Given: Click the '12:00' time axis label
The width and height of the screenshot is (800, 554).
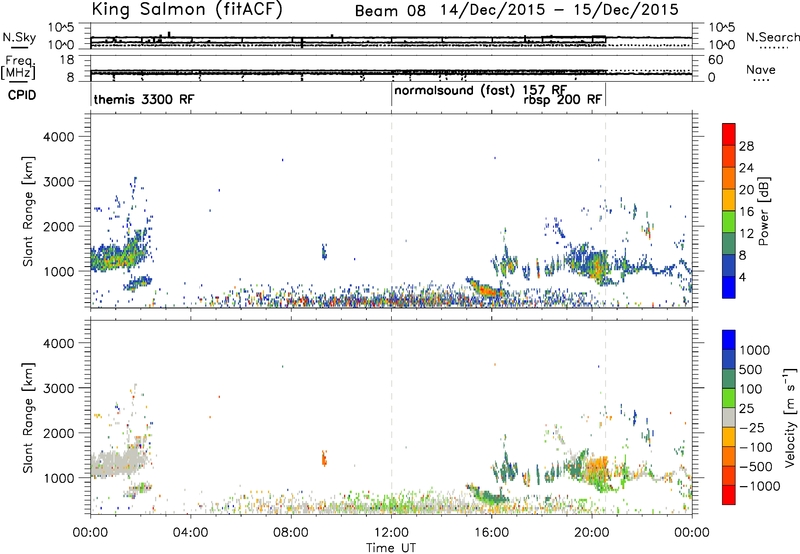Looking at the screenshot, I should 391,533.
